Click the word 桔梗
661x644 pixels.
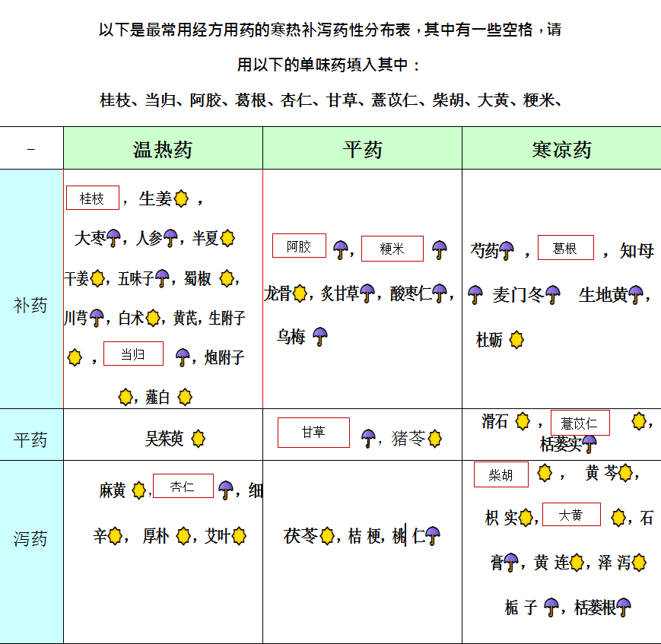pyautogui.click(x=365, y=536)
